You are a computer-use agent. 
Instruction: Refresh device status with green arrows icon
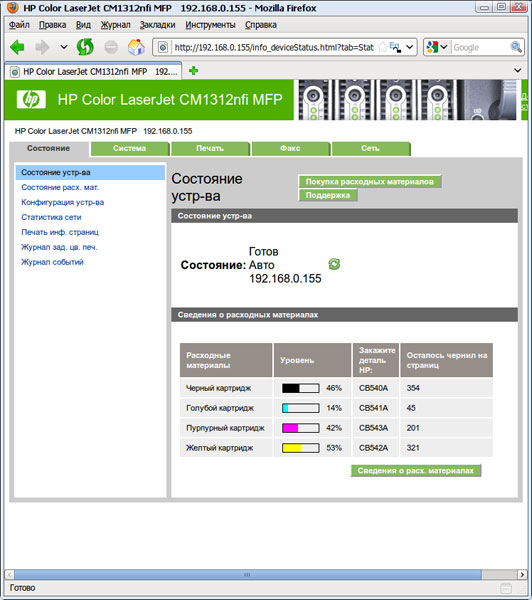point(334,264)
